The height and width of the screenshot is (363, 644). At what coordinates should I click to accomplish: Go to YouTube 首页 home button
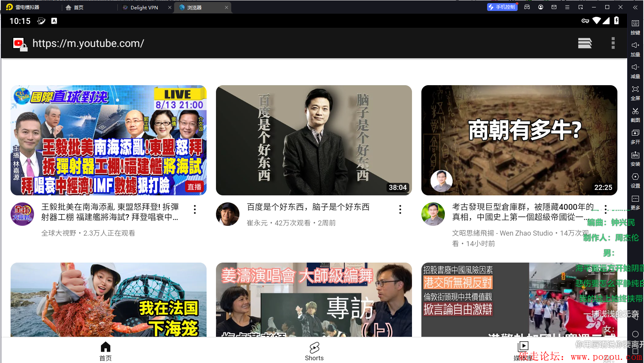(105, 351)
